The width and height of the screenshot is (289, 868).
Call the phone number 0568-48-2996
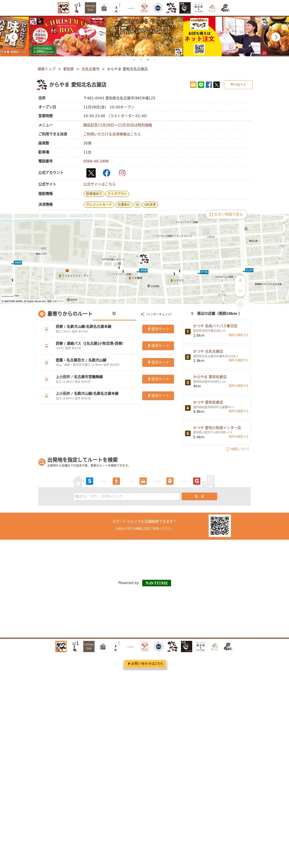96,161
